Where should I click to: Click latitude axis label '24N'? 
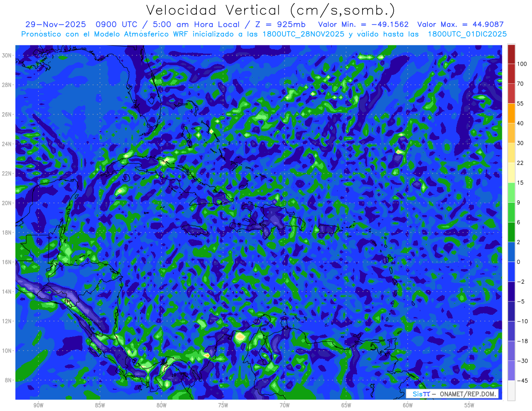(x=8, y=144)
